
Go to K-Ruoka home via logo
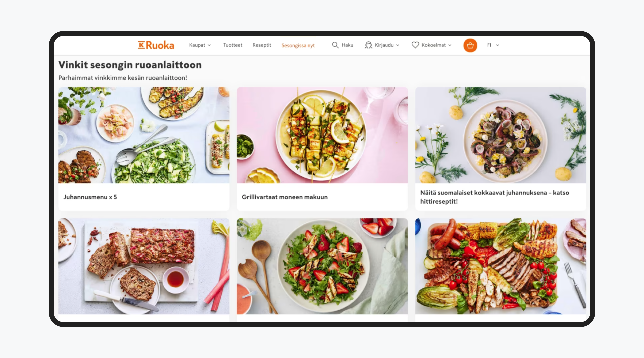pos(156,45)
